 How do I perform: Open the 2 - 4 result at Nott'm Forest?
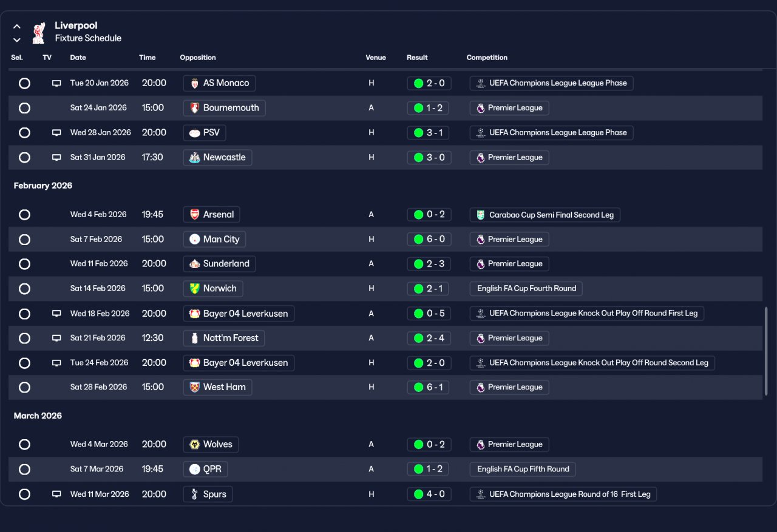coord(429,338)
